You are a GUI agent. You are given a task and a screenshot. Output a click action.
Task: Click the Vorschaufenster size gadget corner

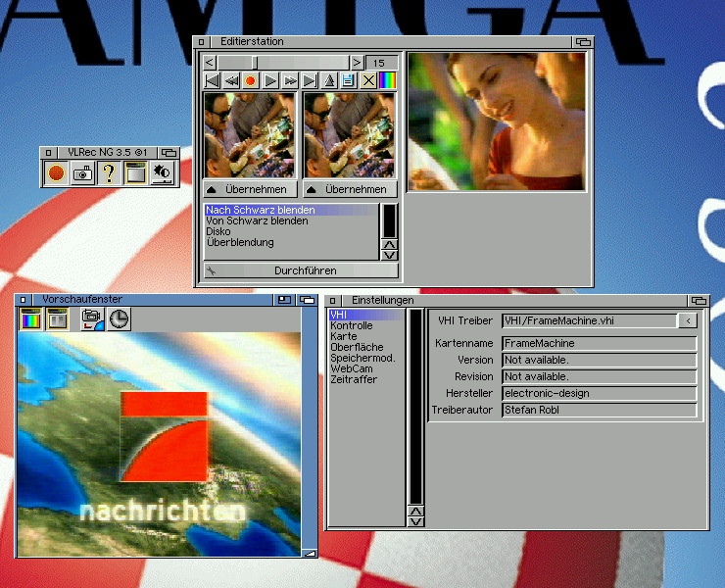[x=310, y=553]
